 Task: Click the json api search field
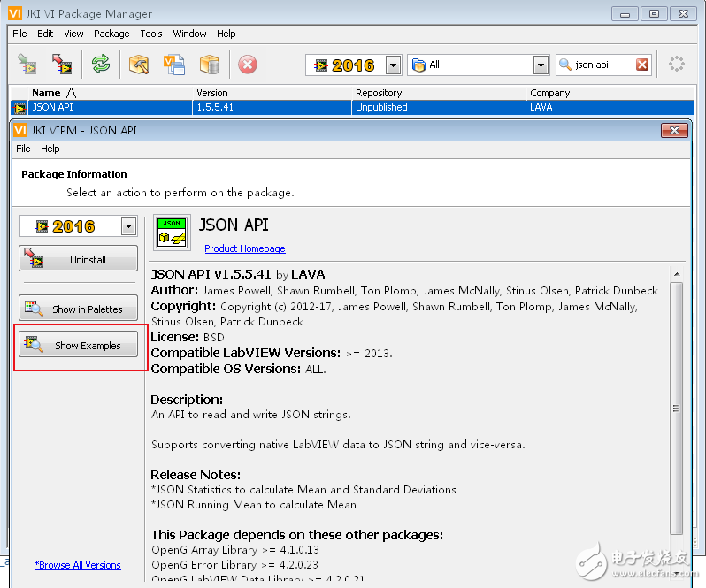coord(603,65)
